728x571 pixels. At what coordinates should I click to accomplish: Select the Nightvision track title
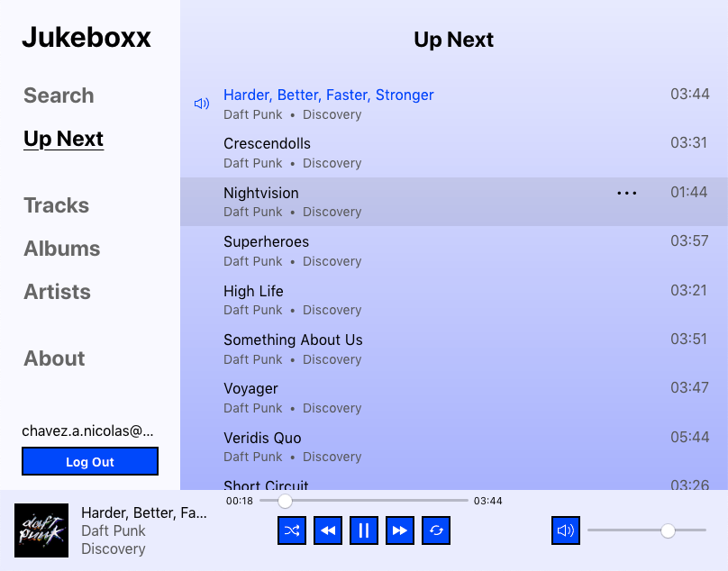[261, 193]
